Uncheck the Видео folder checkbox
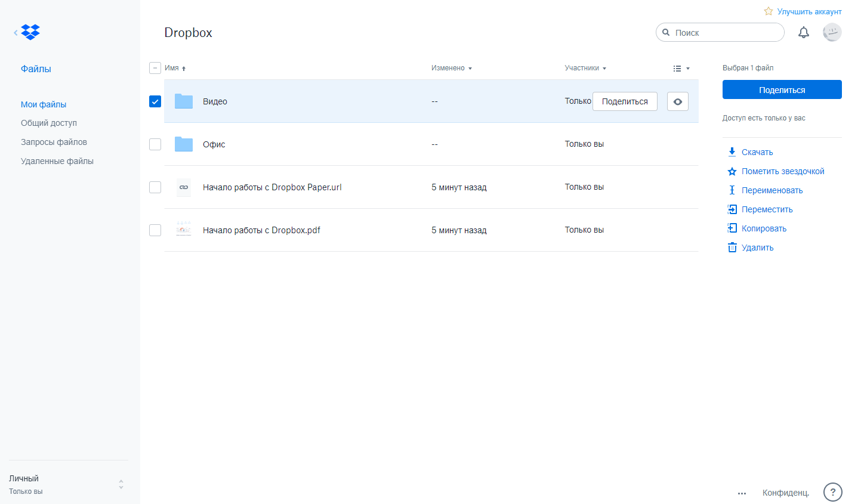The height and width of the screenshot is (504, 864). pyautogui.click(x=155, y=101)
